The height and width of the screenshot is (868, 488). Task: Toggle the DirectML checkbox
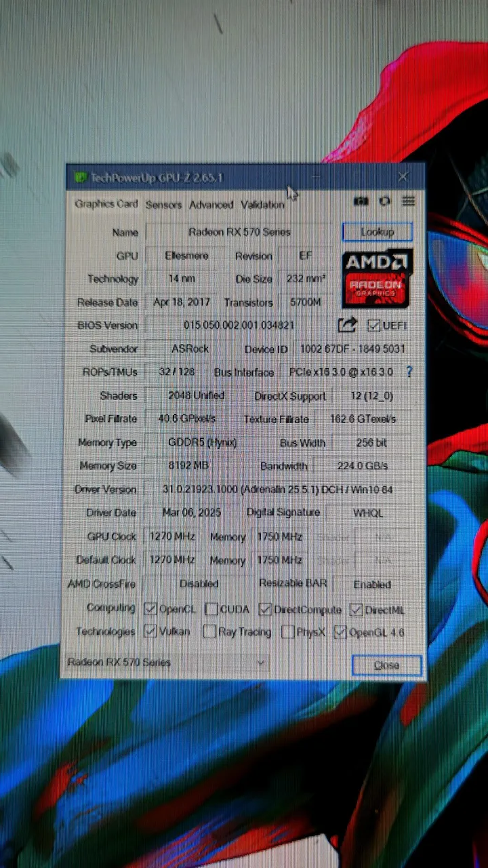357,610
